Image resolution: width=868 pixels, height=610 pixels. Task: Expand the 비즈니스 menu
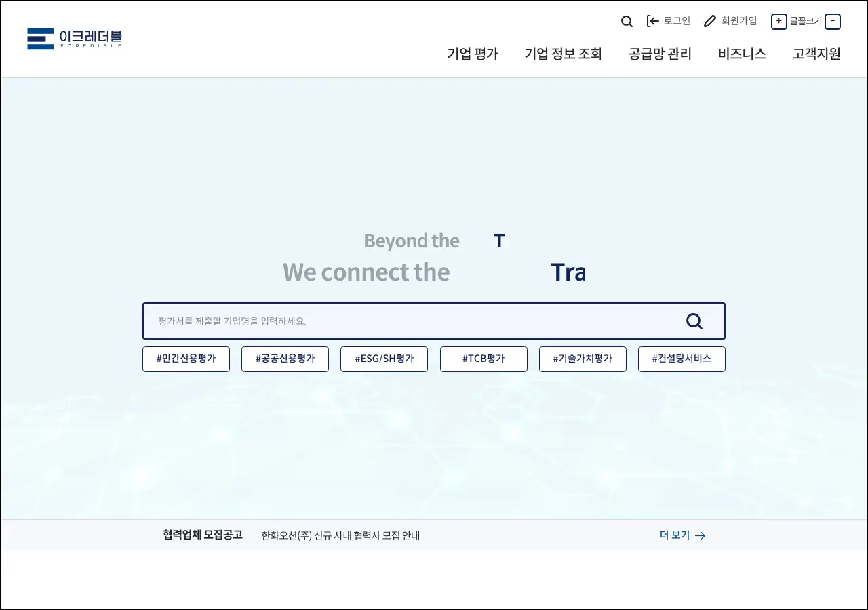[x=742, y=54]
